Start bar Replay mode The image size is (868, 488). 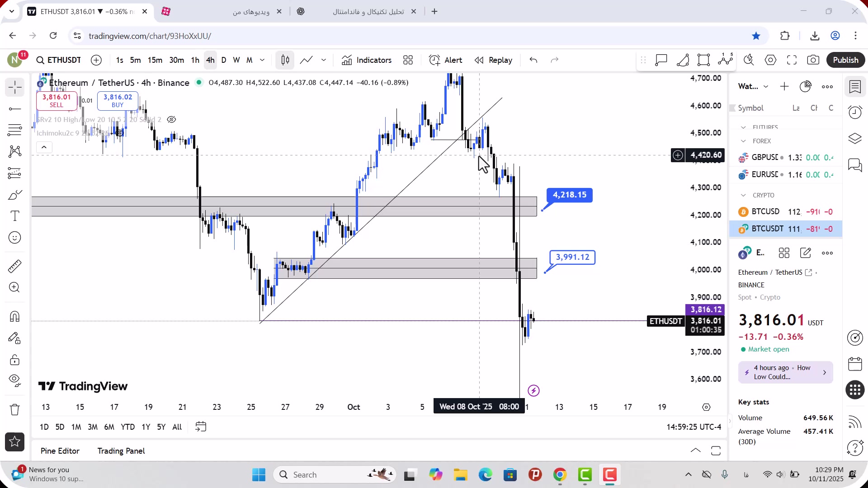[x=494, y=60]
